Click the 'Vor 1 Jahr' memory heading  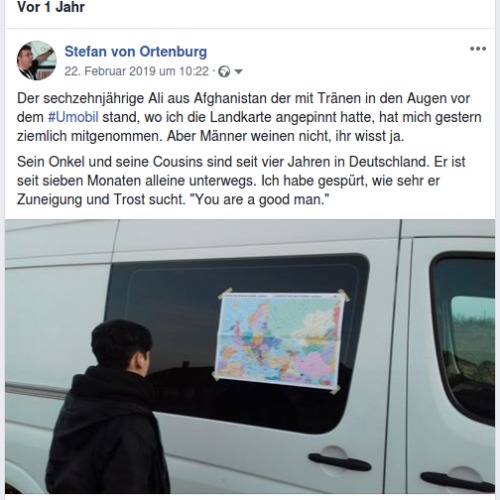click(x=51, y=7)
